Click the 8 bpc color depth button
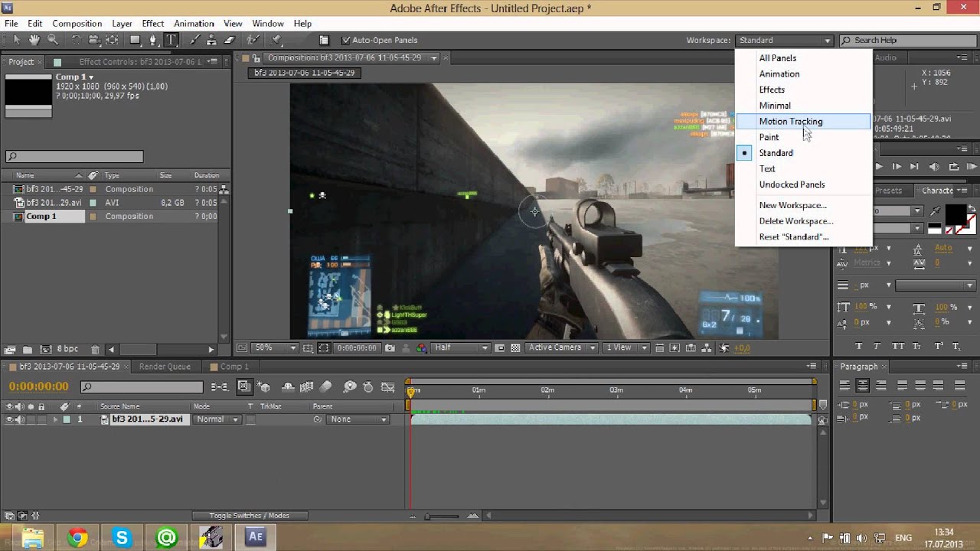980x551 pixels. (x=67, y=350)
